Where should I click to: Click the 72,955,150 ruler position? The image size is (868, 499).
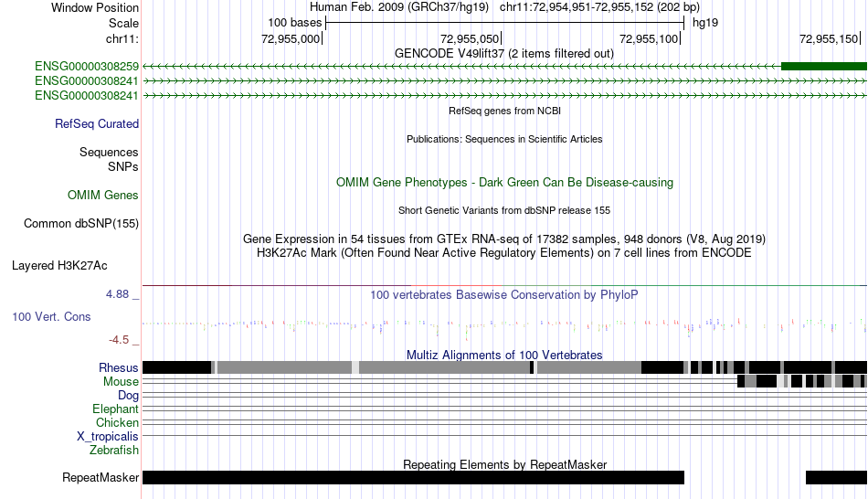pos(828,38)
